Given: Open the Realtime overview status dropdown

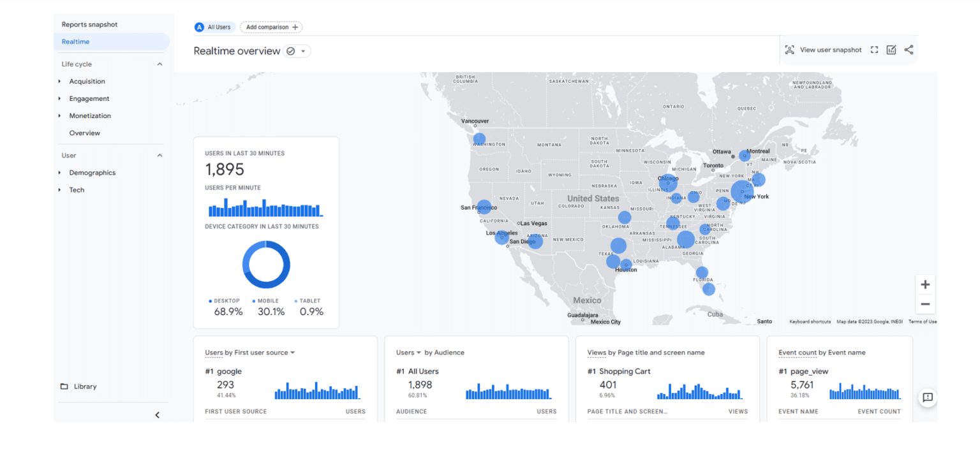Looking at the screenshot, I should 297,51.
